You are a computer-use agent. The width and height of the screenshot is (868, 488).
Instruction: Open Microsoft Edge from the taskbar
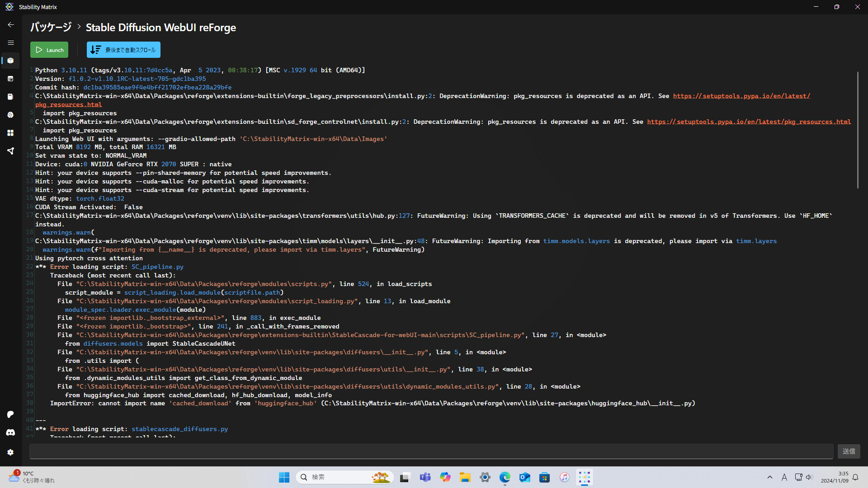tap(505, 477)
